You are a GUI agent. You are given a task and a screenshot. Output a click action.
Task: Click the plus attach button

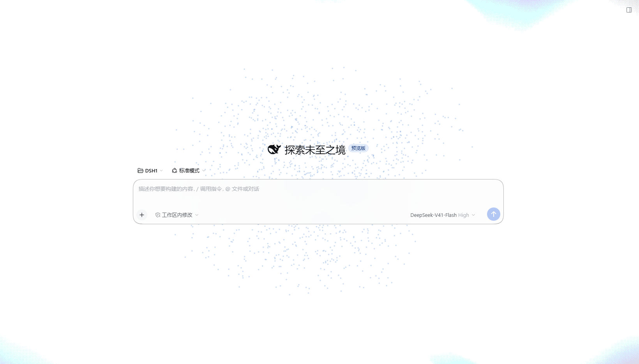point(142,215)
